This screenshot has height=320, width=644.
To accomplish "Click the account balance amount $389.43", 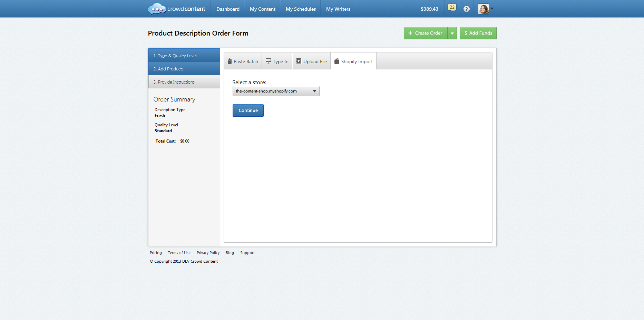I will pos(429,9).
